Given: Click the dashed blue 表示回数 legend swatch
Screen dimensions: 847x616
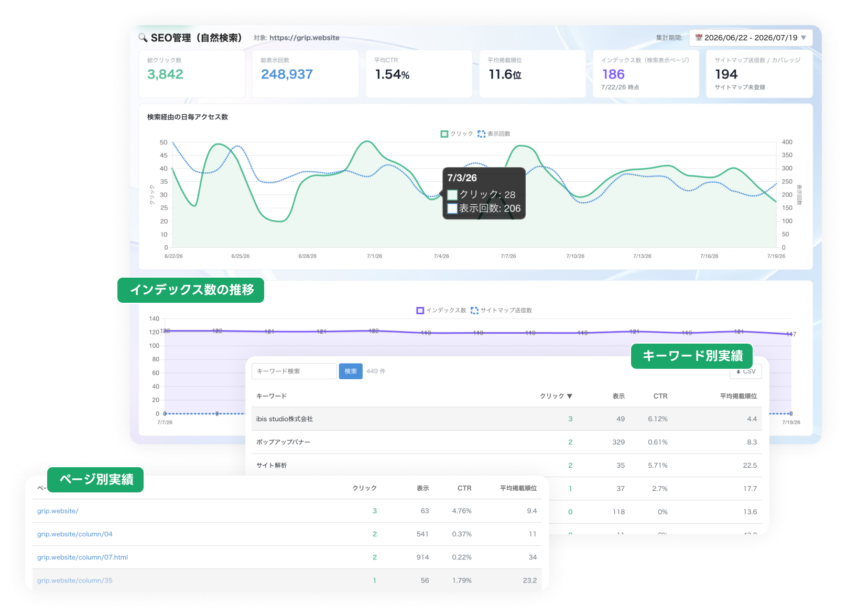Looking at the screenshot, I should point(481,134).
